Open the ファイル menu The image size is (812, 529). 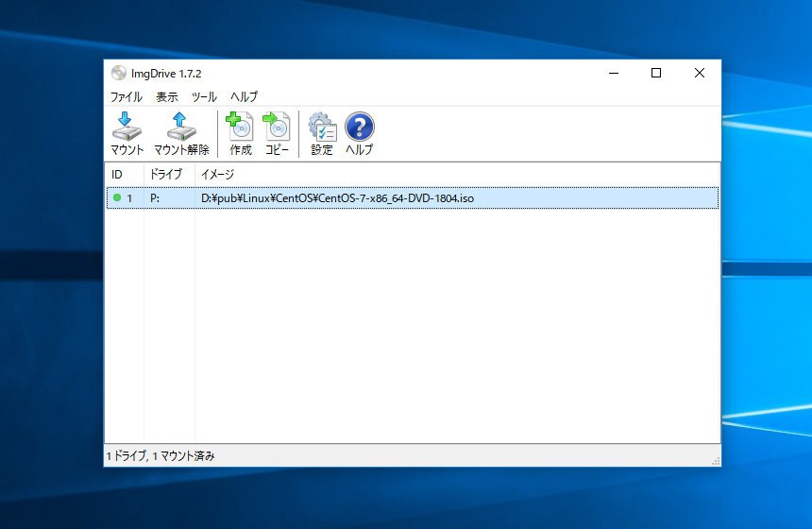[127, 97]
